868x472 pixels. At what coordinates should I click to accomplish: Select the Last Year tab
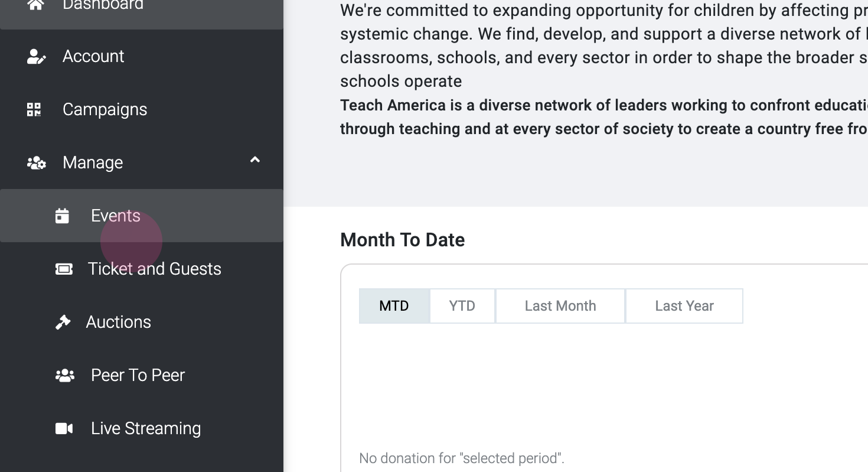pos(684,306)
